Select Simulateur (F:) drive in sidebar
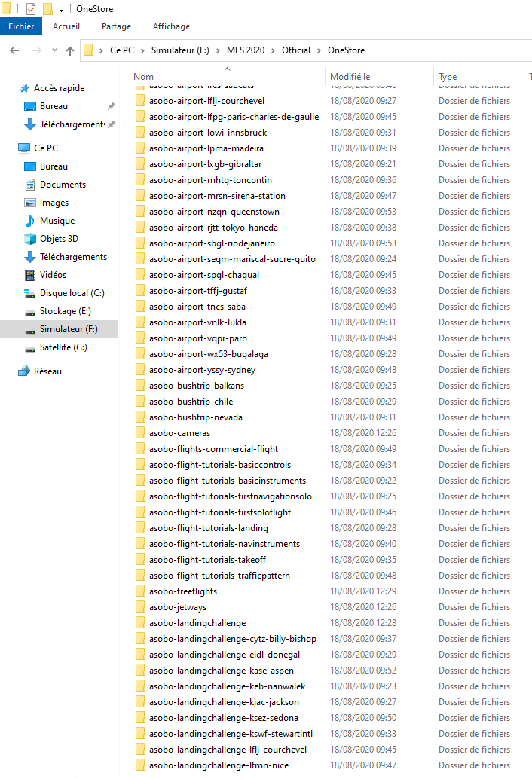 69,329
